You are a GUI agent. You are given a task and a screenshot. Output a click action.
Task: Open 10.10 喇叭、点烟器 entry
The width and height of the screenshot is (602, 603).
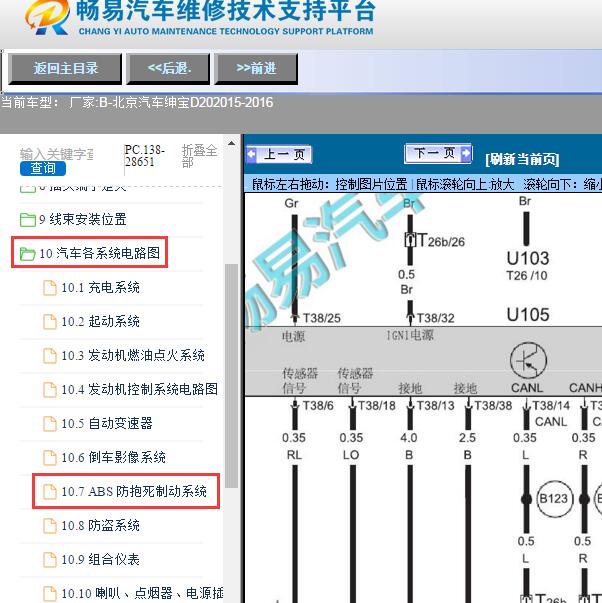point(142,593)
